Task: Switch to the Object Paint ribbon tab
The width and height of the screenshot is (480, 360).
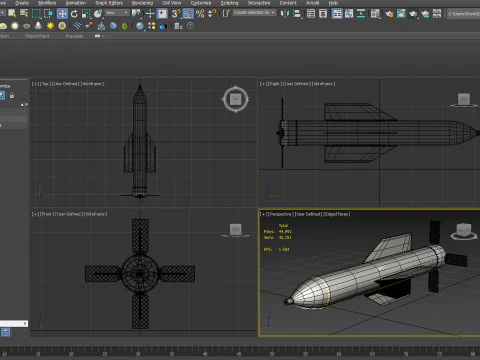Action: click(37, 36)
